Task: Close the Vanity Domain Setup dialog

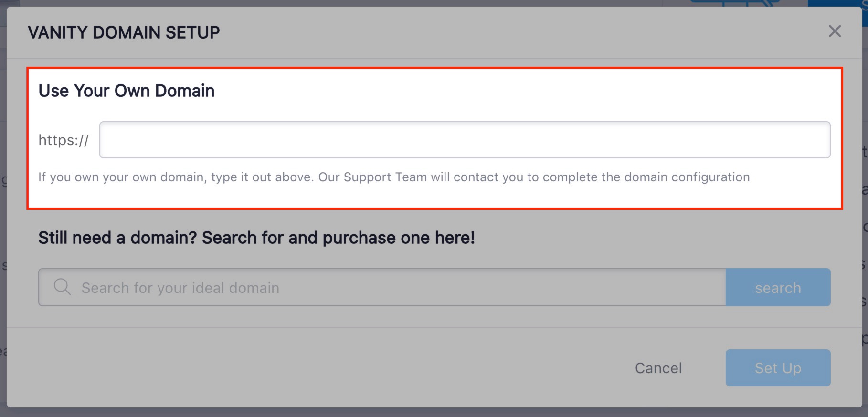Action: (835, 31)
